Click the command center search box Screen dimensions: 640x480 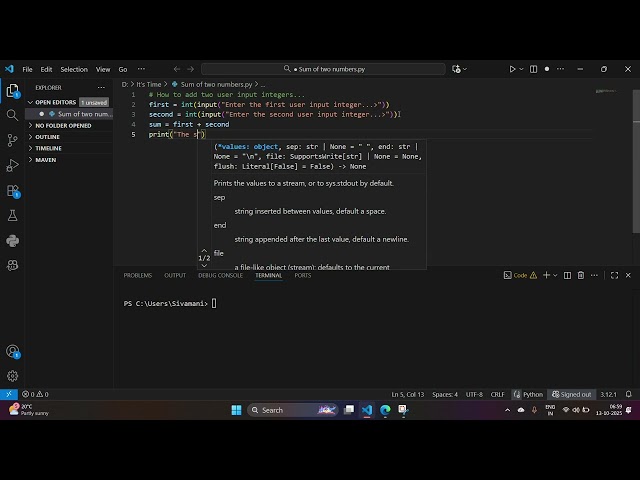323,69
